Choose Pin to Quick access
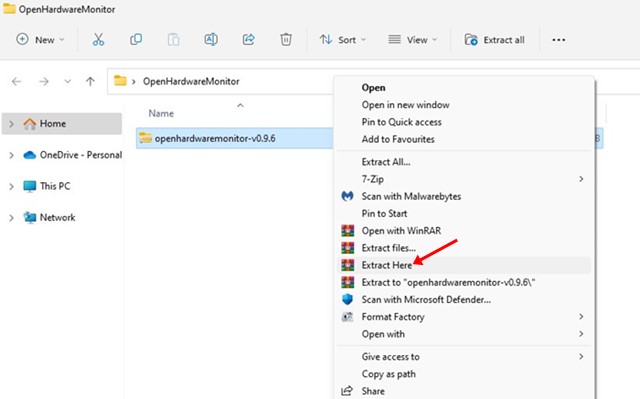 [x=464, y=122]
